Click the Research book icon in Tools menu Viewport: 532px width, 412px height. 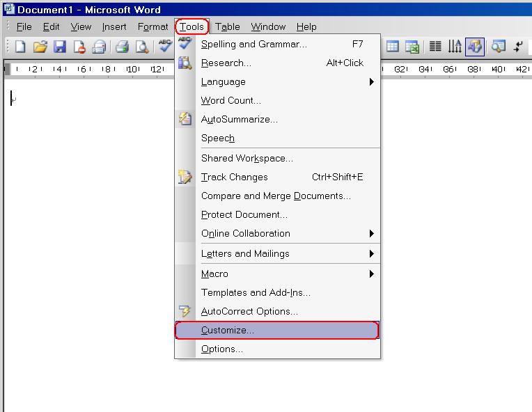[x=185, y=63]
